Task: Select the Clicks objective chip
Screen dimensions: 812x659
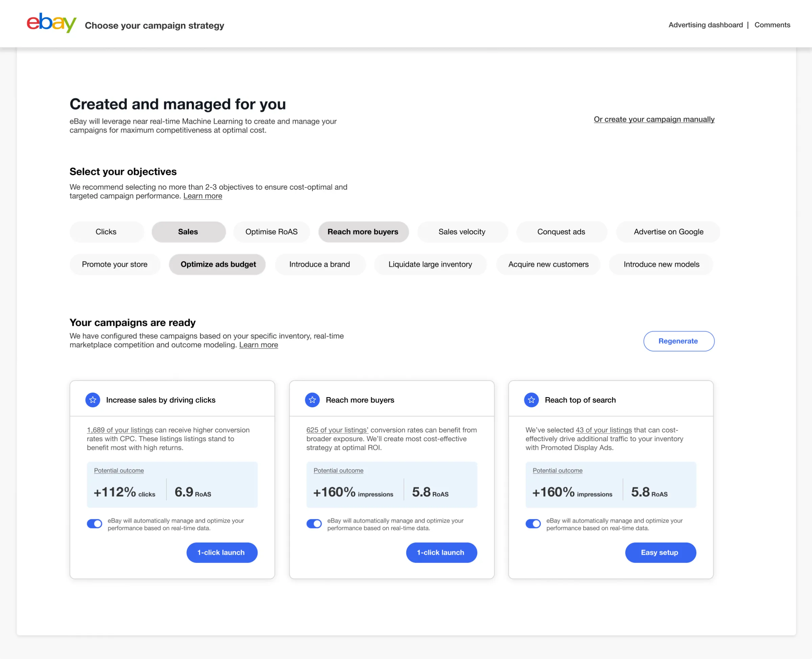Action: [x=107, y=232]
